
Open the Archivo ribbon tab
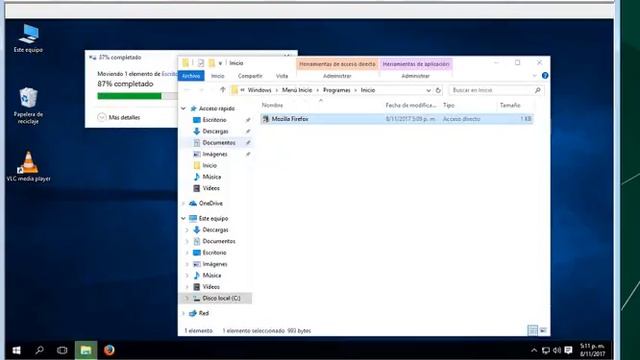coord(191,76)
